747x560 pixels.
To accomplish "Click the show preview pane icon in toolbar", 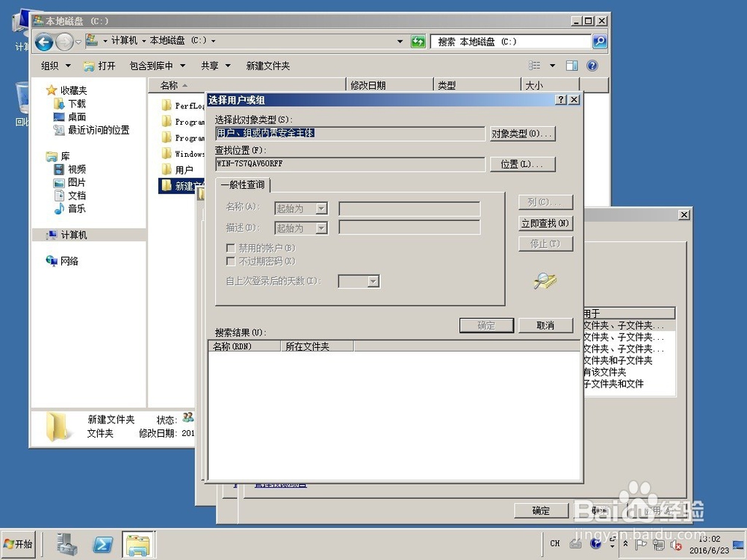I will (571, 66).
